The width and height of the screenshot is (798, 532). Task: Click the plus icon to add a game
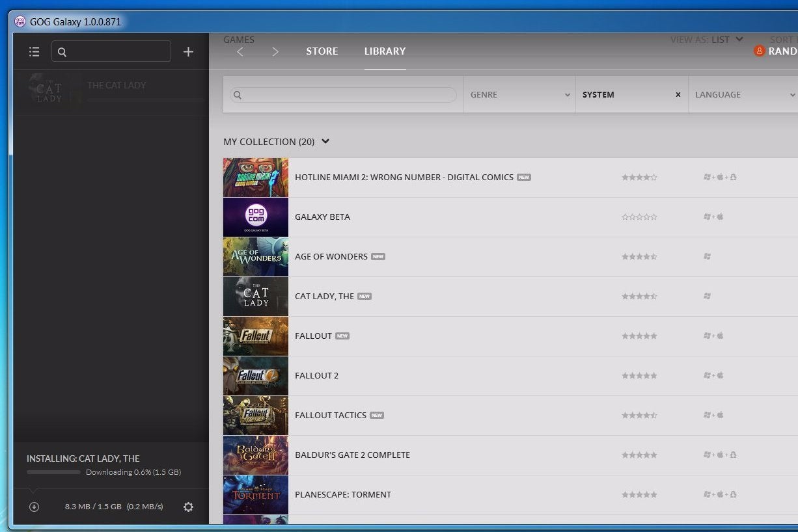point(188,51)
